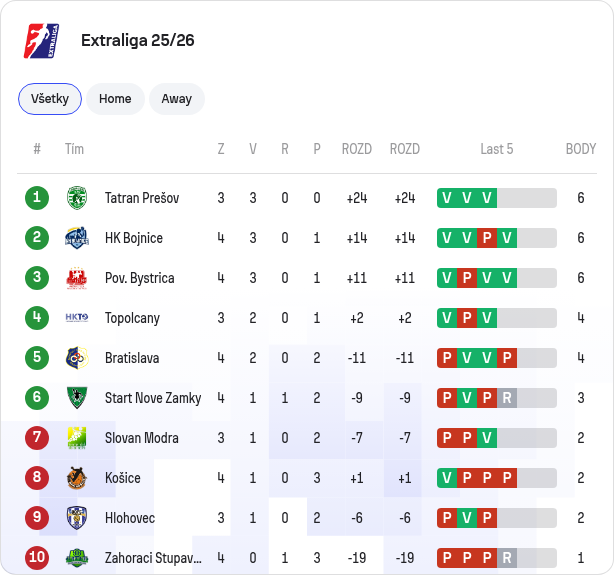The image size is (614, 575).
Task: Open the Hlohovec shield logo
Action: 77,518
